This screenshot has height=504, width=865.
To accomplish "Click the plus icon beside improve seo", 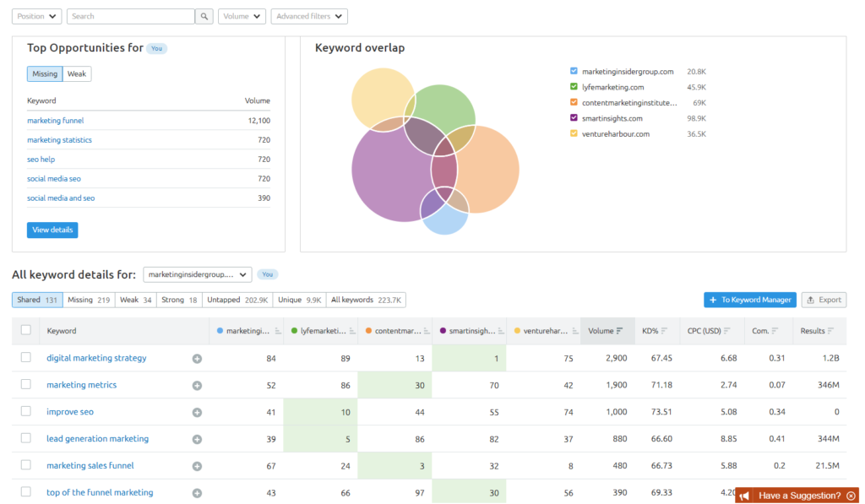I will 197,412.
